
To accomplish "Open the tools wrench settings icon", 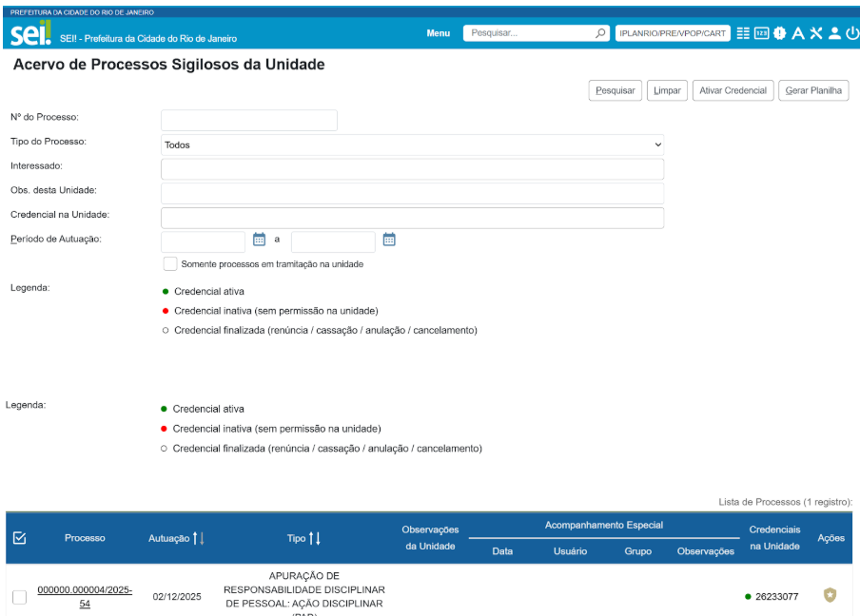I will point(815,33).
